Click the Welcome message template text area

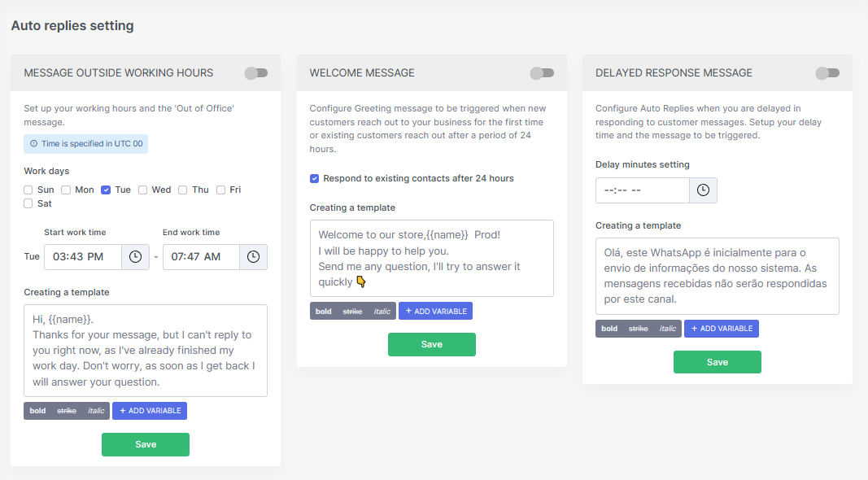(432, 259)
